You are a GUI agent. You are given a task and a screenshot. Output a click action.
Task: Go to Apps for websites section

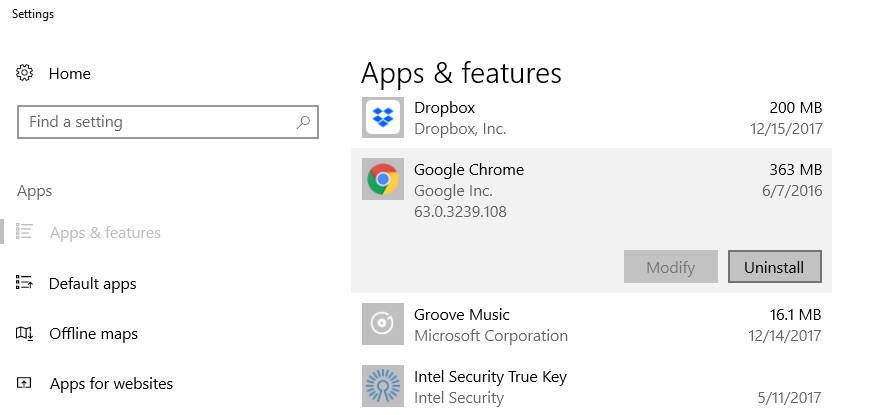click(x=111, y=384)
